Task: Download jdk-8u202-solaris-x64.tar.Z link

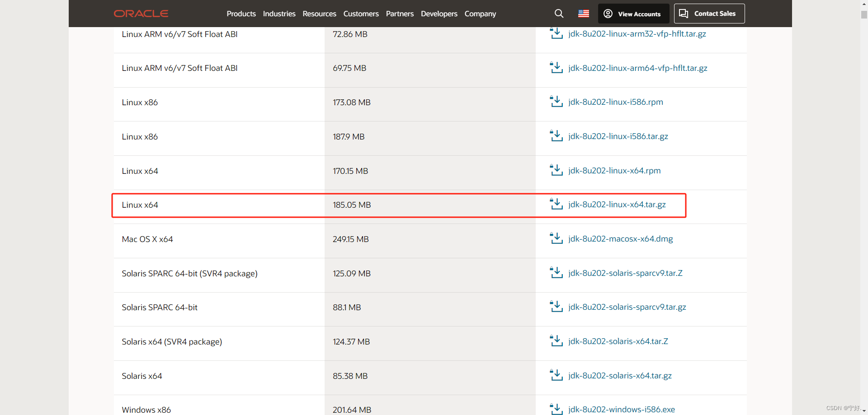Action: [618, 341]
